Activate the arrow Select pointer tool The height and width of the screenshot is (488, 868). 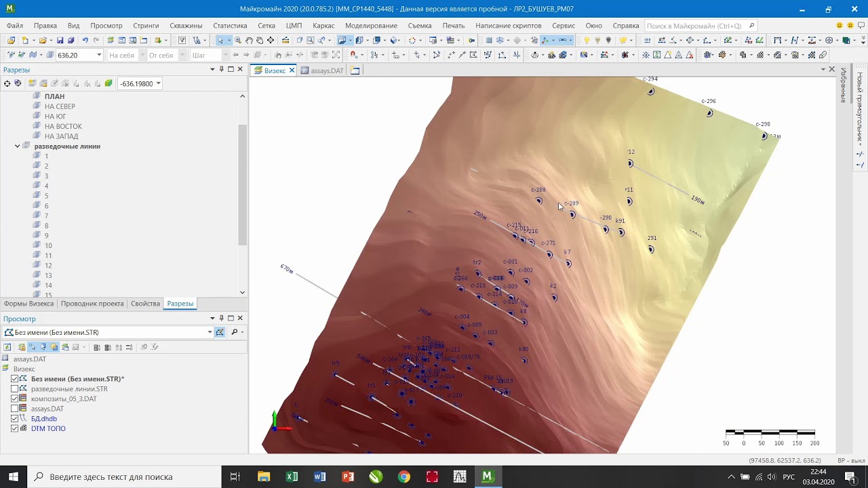(221, 41)
